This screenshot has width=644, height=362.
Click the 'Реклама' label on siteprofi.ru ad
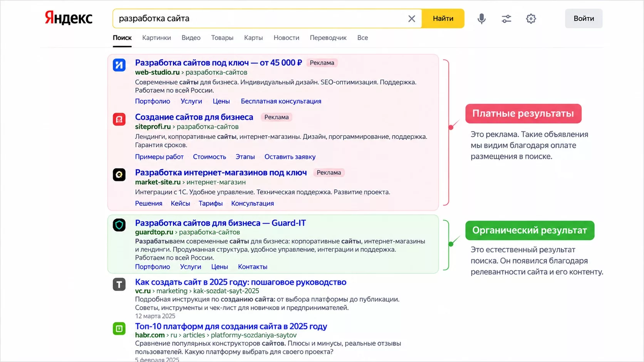(x=277, y=117)
